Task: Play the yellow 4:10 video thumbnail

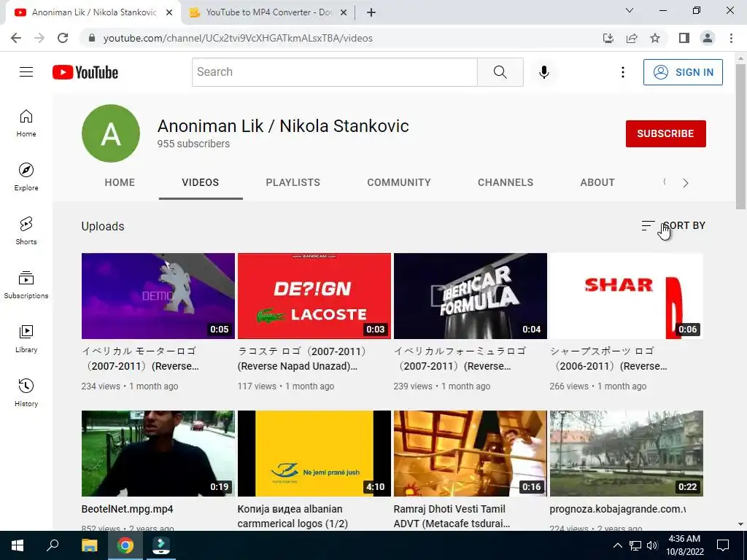Action: click(314, 454)
